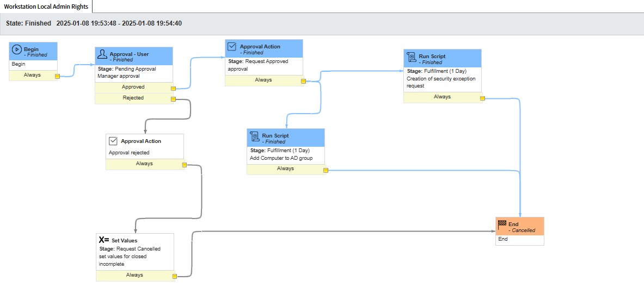Viewport: 644px width, 300px height.
Task: Click the Approval - User activity title
Action: 129,54
